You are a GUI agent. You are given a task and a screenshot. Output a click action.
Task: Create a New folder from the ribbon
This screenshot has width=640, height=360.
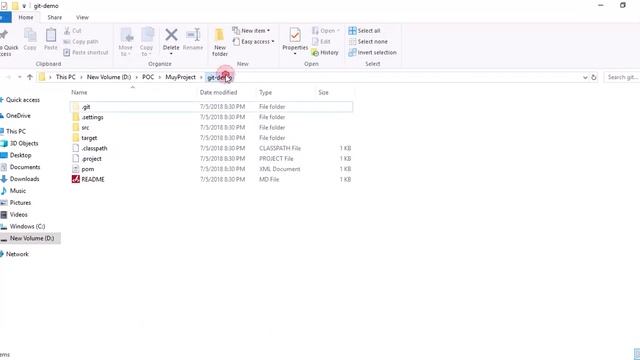pos(220,42)
